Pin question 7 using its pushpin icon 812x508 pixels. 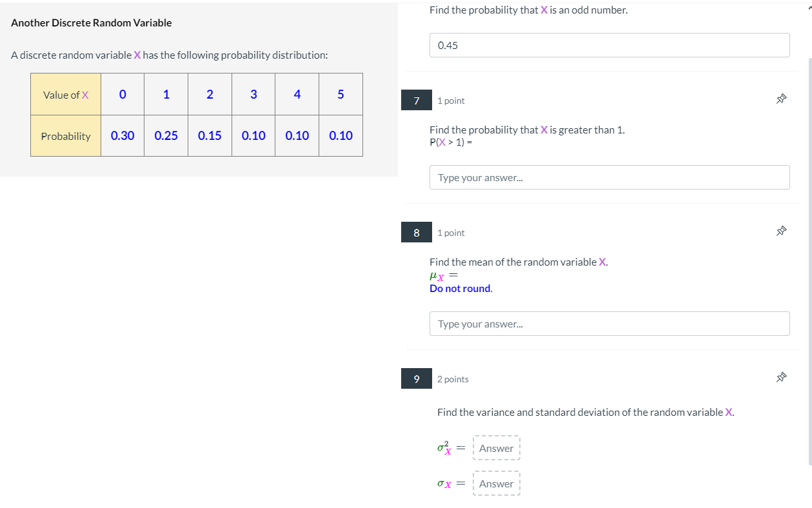tap(781, 98)
